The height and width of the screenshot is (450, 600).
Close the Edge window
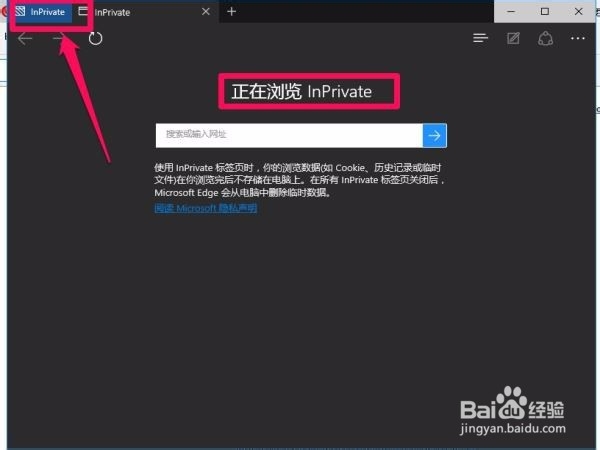pyautogui.click(x=578, y=11)
